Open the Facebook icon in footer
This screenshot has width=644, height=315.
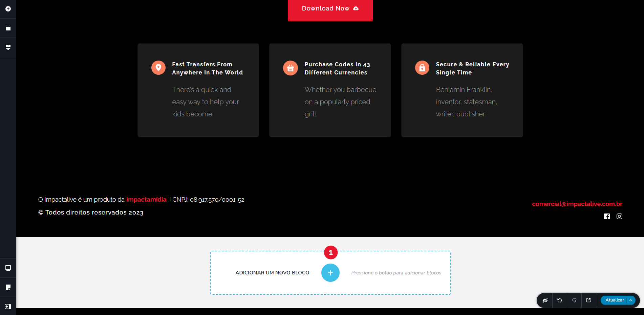click(607, 217)
